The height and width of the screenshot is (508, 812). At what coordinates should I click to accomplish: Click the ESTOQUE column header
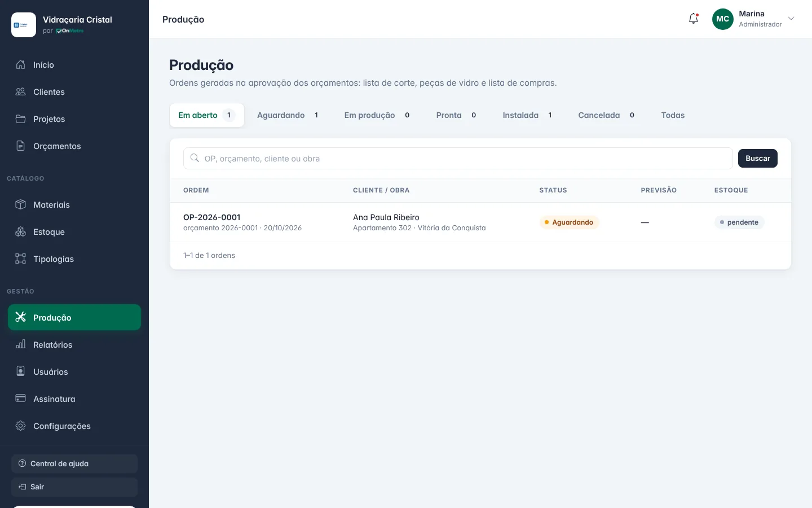(731, 190)
